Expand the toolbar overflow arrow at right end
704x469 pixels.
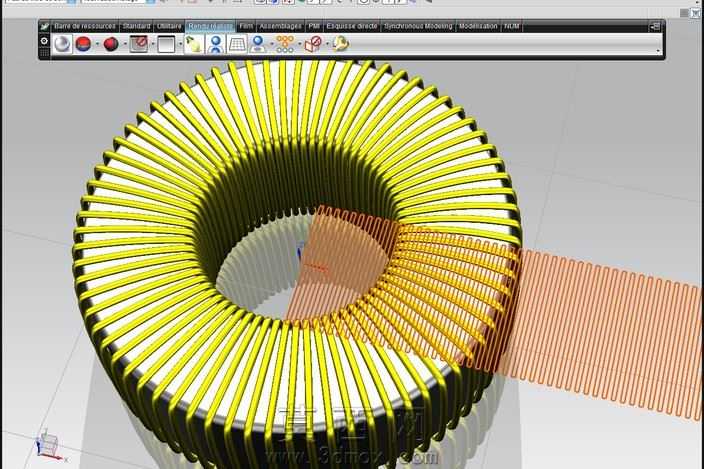pos(658,51)
